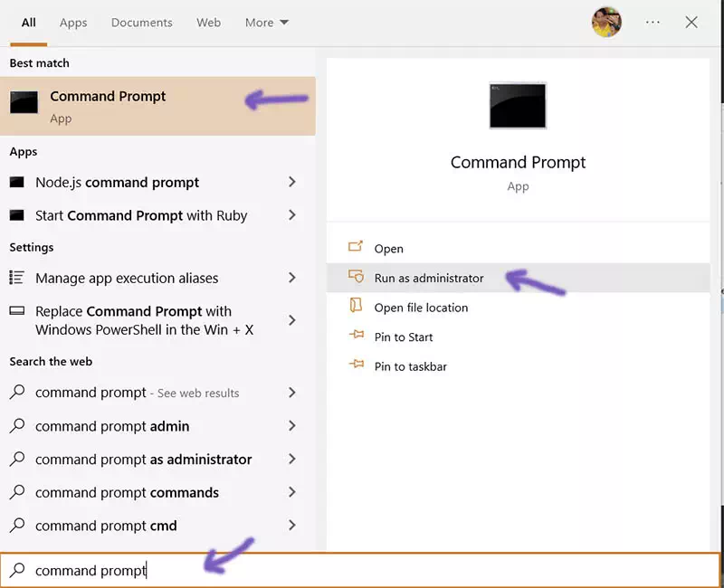
Task: Open command prompt commands web suggestion
Action: tap(127, 493)
